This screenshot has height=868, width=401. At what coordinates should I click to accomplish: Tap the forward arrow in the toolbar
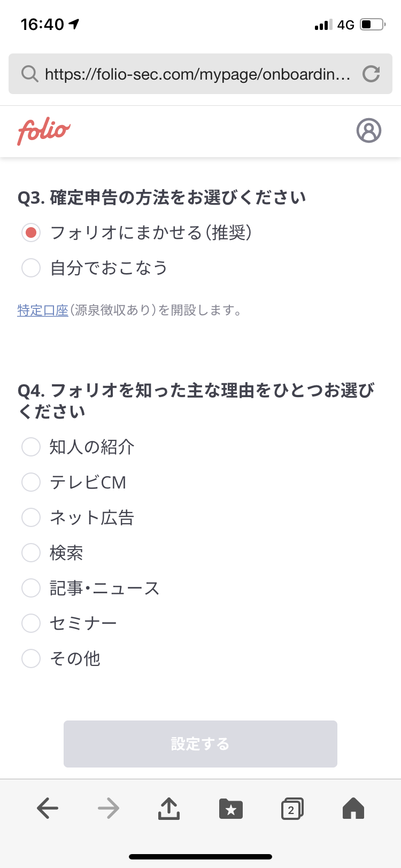[109, 808]
